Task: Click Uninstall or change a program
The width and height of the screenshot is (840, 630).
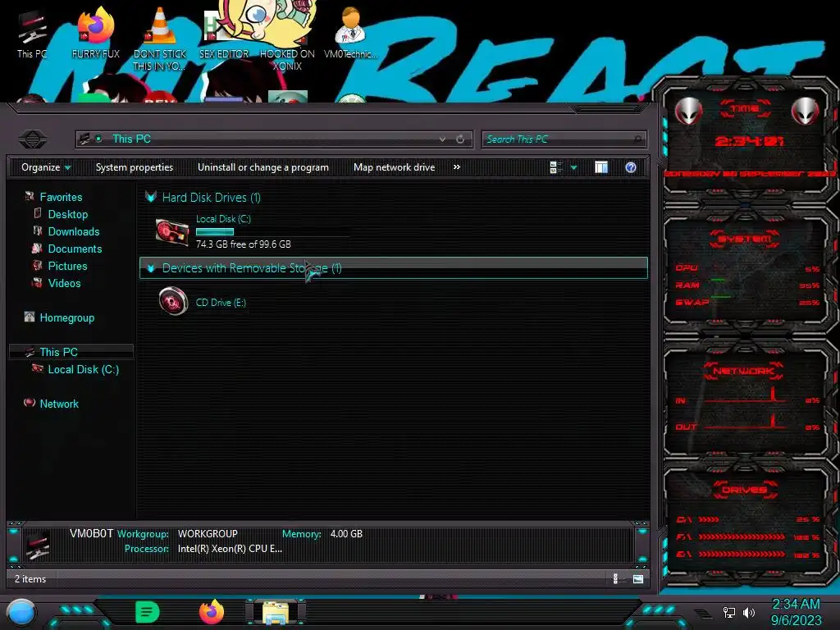Action: (x=263, y=167)
